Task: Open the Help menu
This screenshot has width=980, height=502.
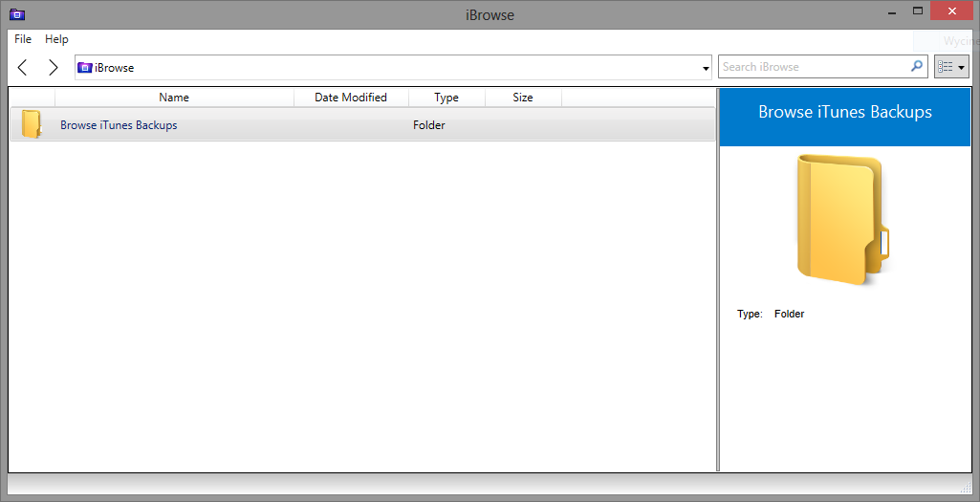Action: [x=56, y=39]
